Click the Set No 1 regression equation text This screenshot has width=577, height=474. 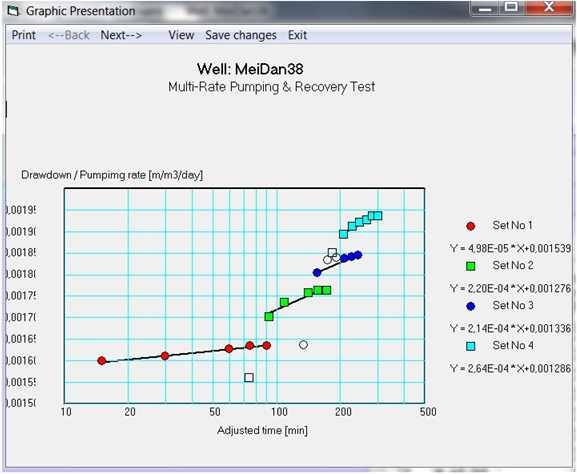click(510, 248)
